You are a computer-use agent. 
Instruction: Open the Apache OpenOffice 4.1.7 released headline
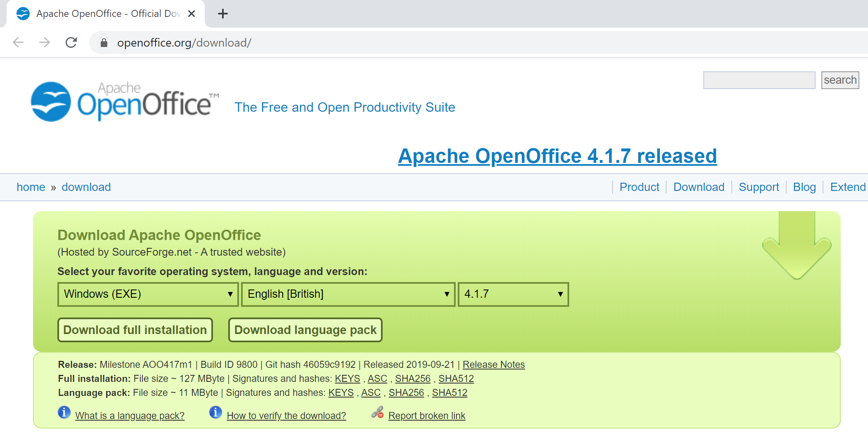coord(557,156)
